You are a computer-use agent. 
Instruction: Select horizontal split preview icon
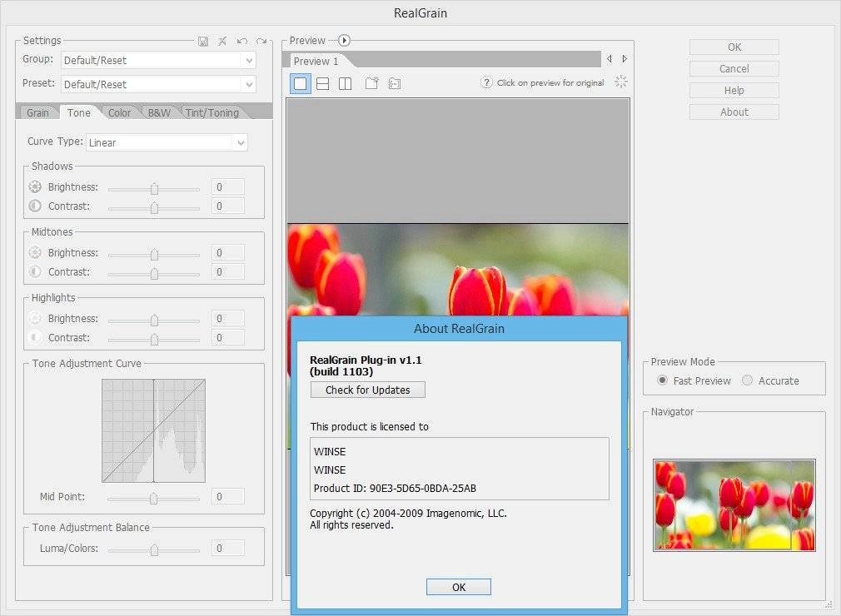[323, 83]
